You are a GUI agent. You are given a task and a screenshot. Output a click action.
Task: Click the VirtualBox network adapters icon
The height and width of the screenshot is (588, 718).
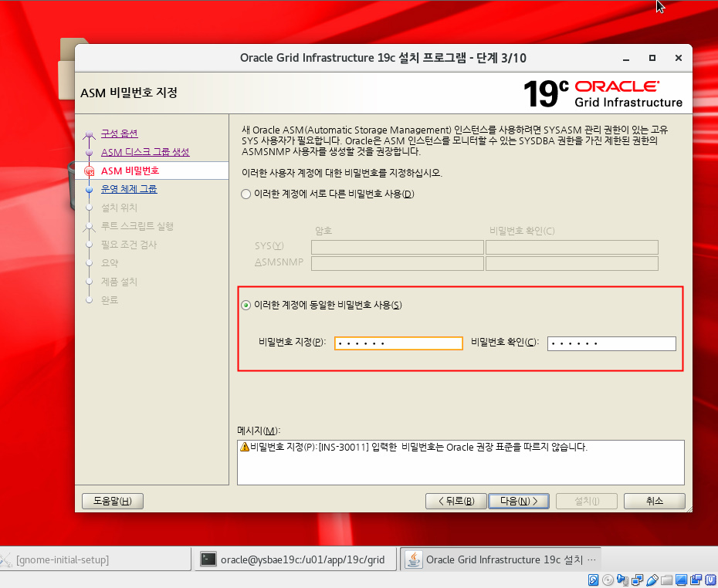tap(638, 580)
